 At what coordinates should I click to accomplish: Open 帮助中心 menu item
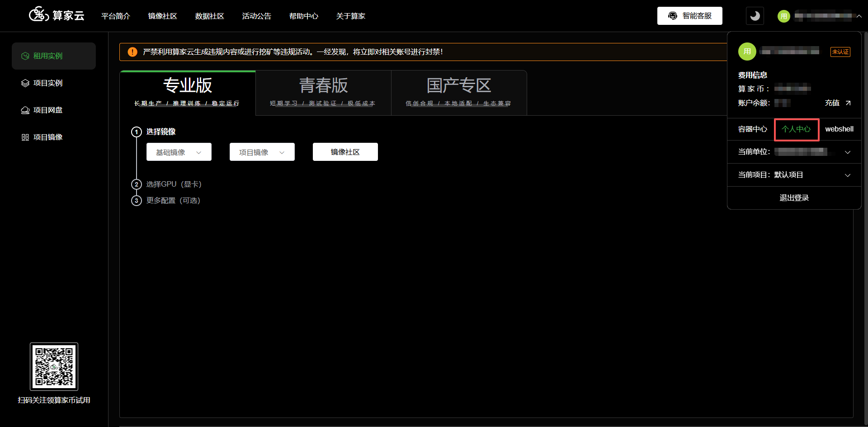coord(304,16)
